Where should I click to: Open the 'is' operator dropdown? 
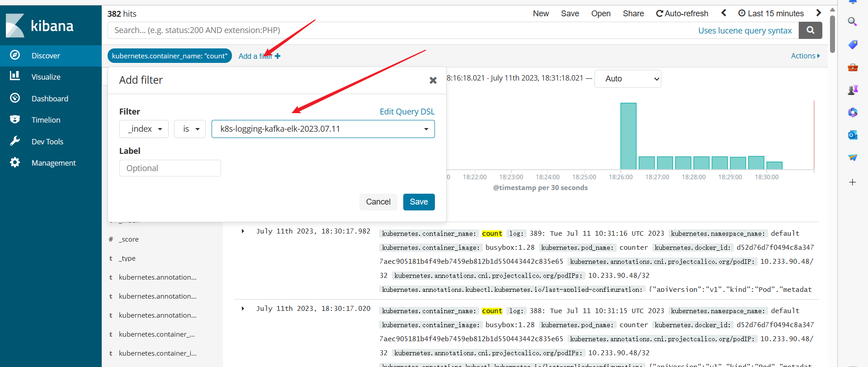[x=190, y=129]
